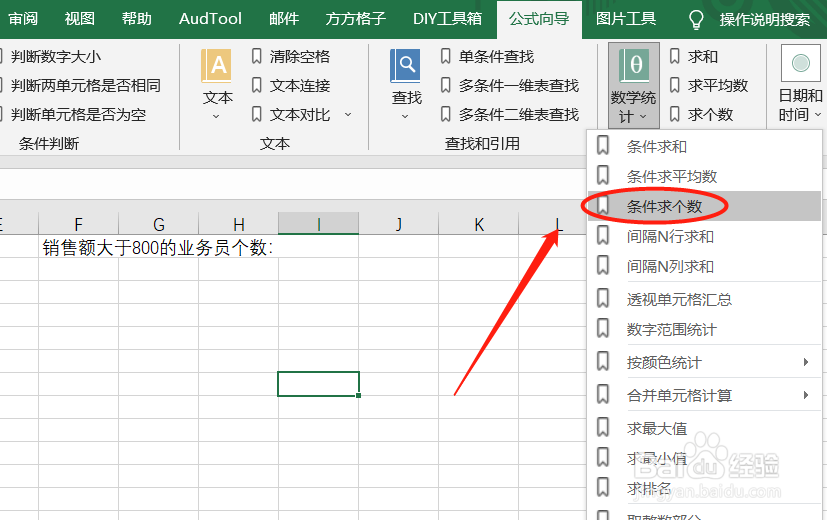Choose 条件求和 menu entry
The width and height of the screenshot is (827, 520).
pos(705,146)
